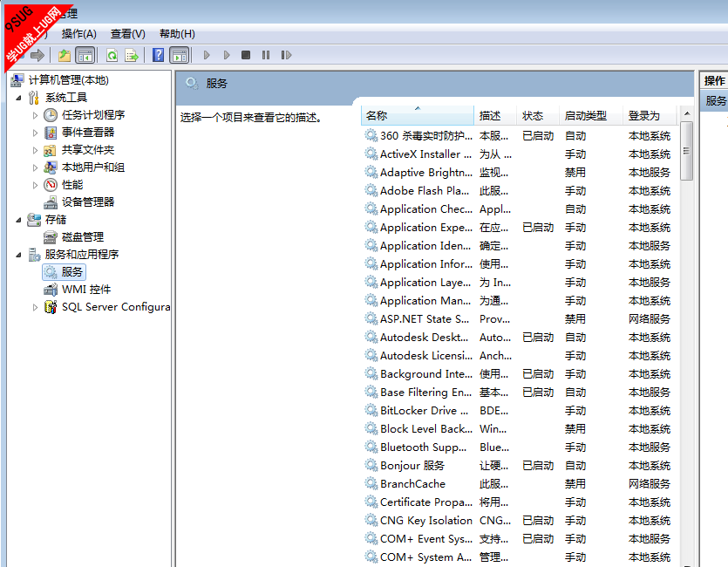
Task: Select the Bluetooth Support service
Action: (520, 447)
